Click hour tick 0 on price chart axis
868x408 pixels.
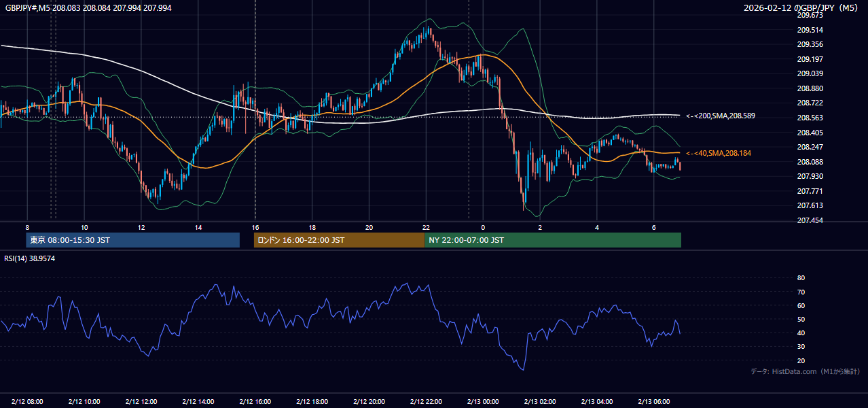coord(483,227)
